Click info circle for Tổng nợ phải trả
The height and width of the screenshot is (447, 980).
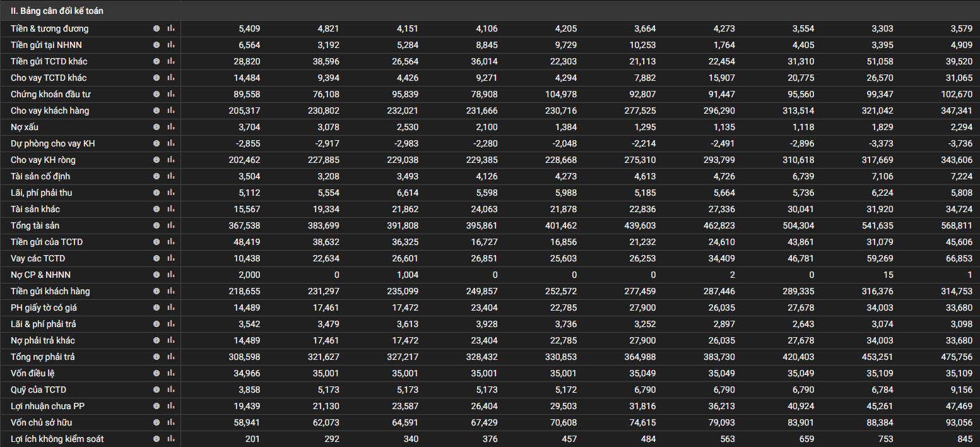coord(156,357)
